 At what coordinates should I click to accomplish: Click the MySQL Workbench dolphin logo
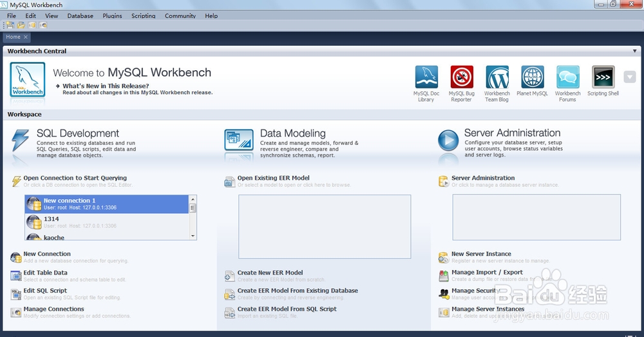point(28,79)
